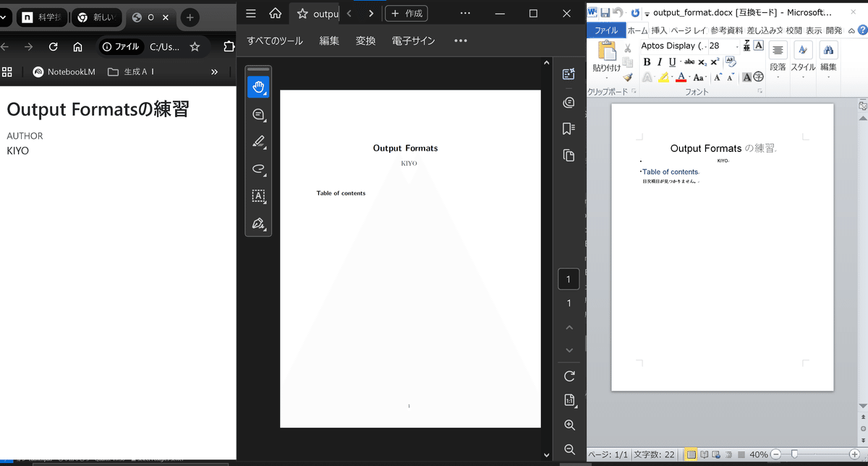Toggle strikethrough (abc) formatting in Word
This screenshot has width=868, height=466.
click(689, 62)
